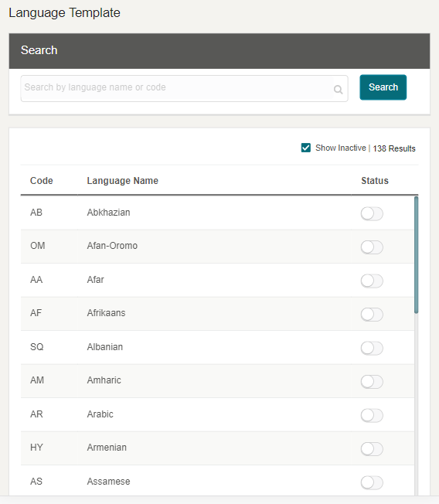Click the Armenian language name
The image size is (439, 504).
point(107,448)
